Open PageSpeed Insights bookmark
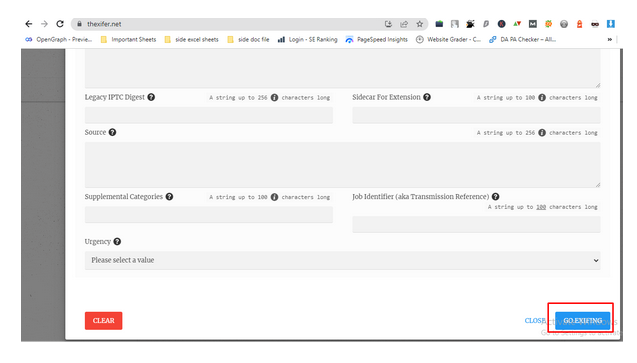The height and width of the screenshot is (363, 637). [x=377, y=39]
